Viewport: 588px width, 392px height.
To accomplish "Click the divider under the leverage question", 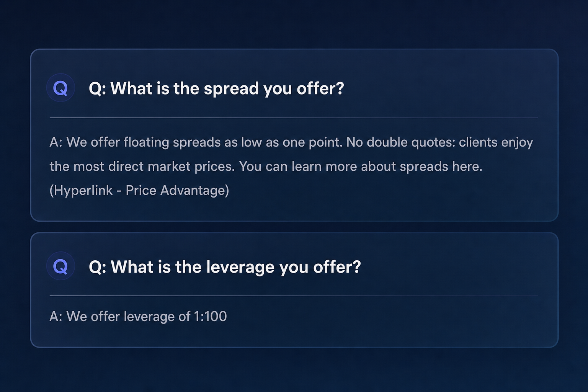I will coord(294,296).
